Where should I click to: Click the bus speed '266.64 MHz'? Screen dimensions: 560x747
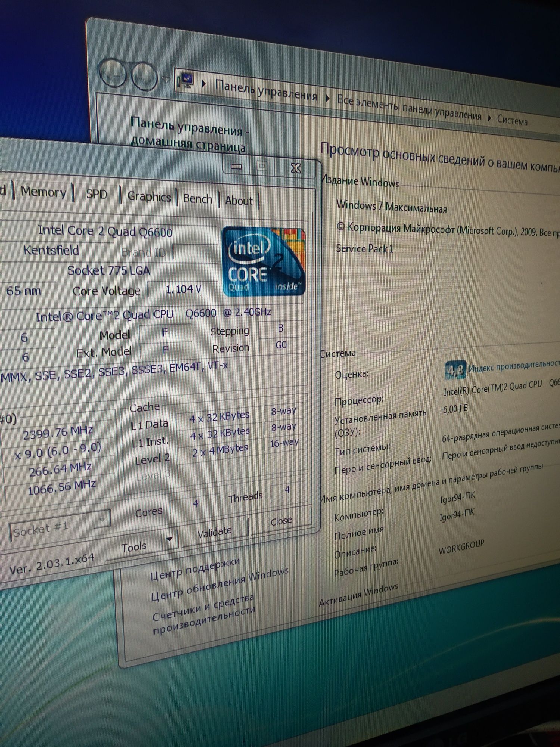point(60,469)
